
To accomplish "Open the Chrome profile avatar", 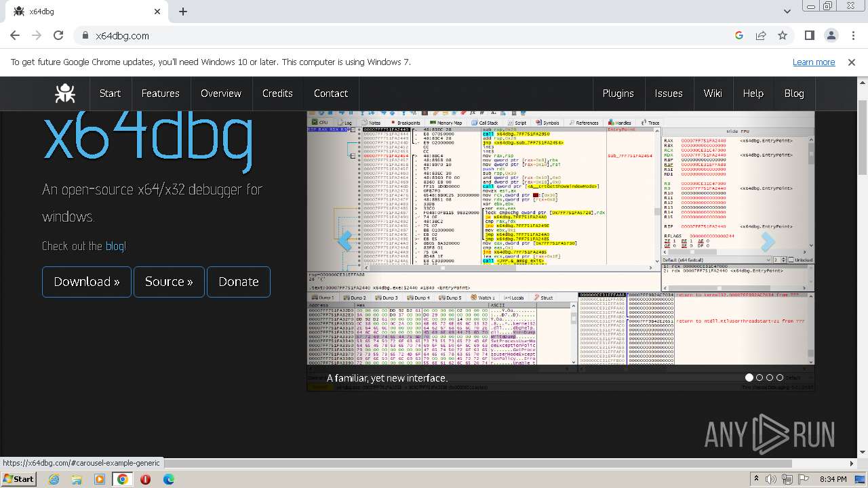I will [831, 35].
